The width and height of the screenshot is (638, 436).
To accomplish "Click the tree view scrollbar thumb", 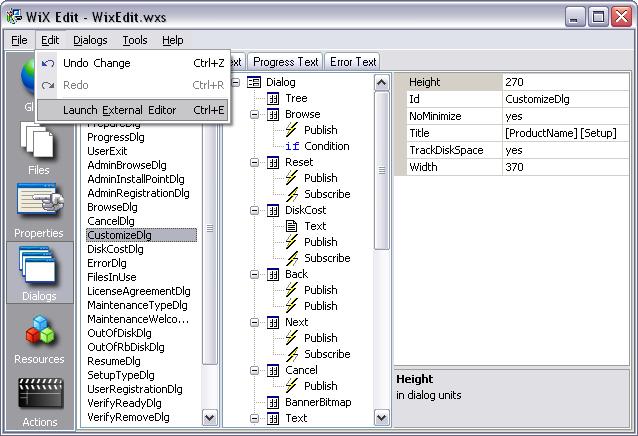I will 381,170.
